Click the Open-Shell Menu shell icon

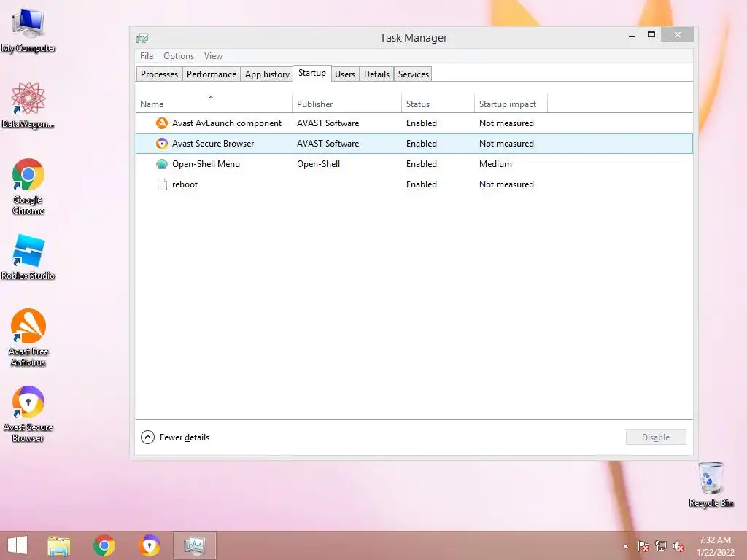tap(162, 164)
